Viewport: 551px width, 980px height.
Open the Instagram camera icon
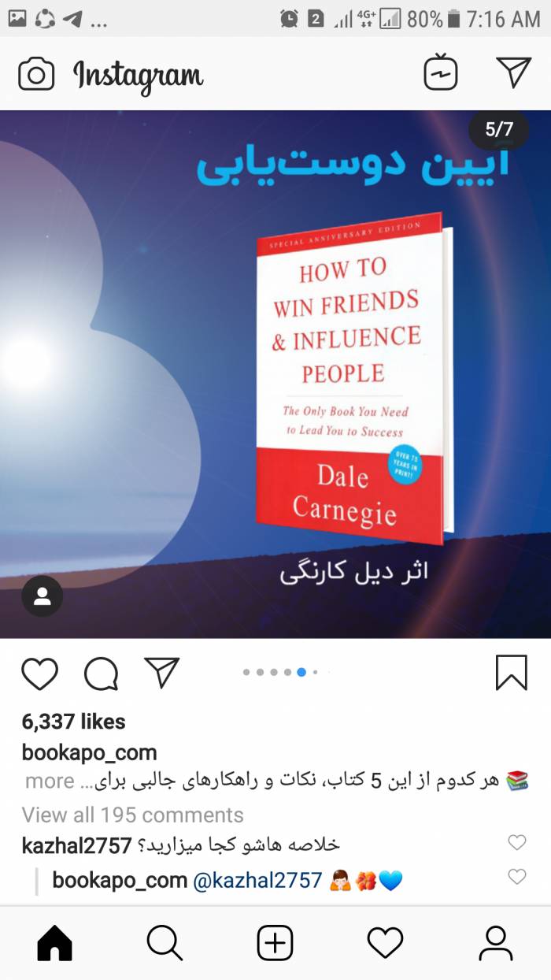tap(36, 75)
